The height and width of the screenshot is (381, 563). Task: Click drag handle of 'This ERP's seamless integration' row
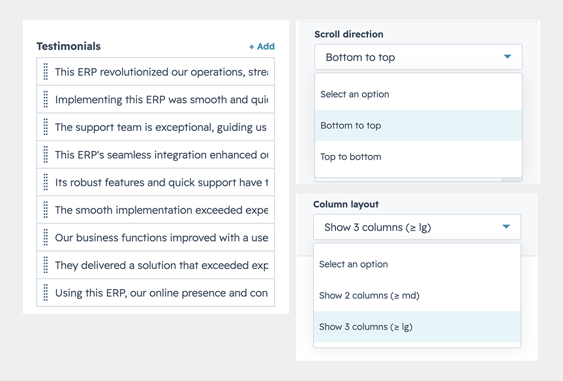(x=46, y=154)
